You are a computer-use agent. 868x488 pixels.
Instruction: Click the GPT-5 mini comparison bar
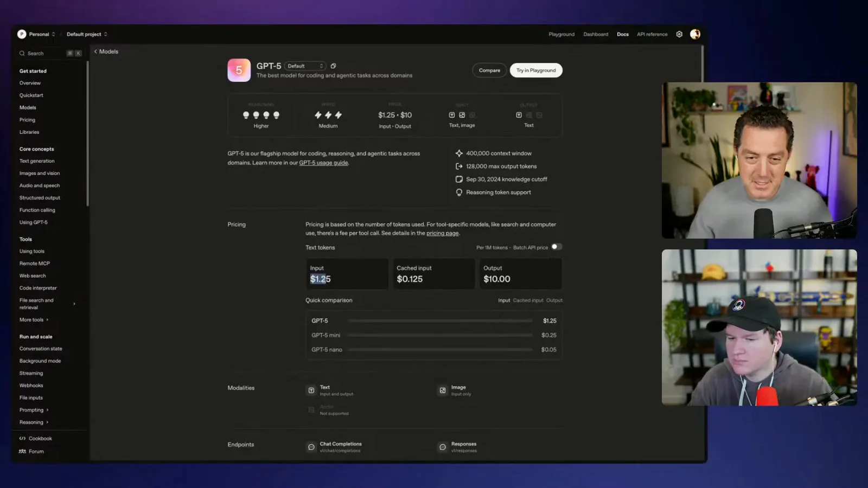click(440, 335)
